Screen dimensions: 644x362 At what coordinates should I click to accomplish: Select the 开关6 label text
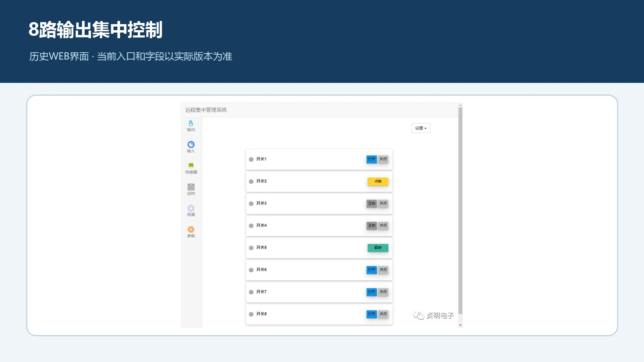(x=261, y=270)
